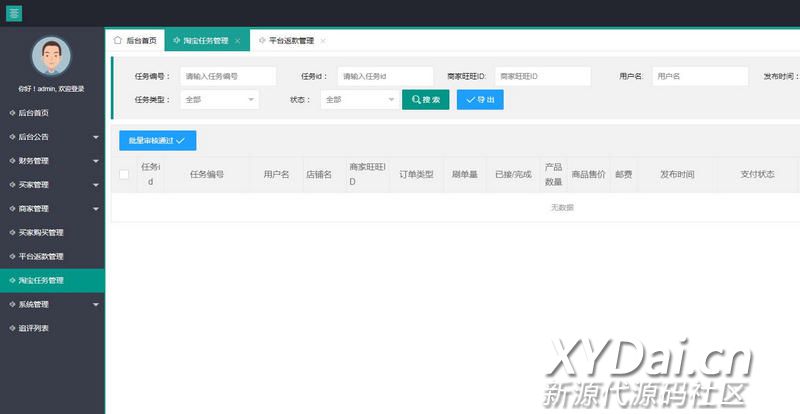Click the 导出 export button
800x414 pixels.
(x=480, y=100)
